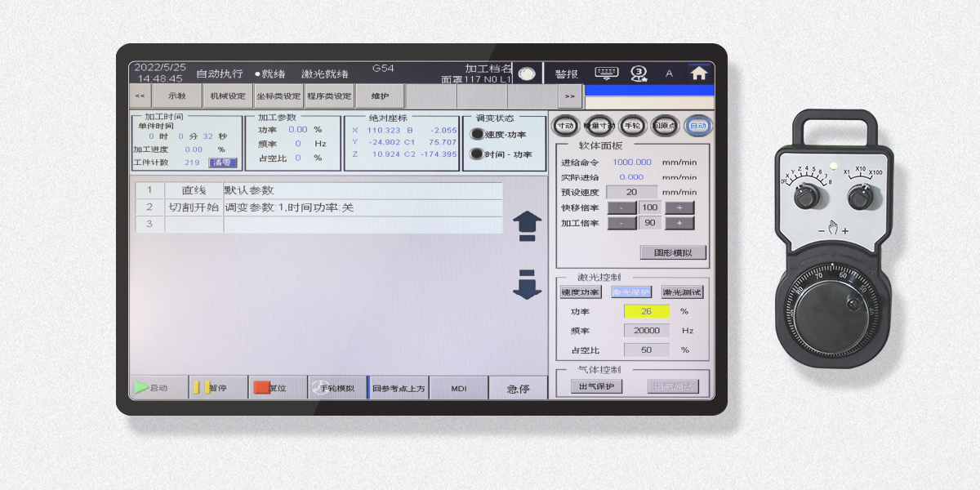Switch to 手轮 handwheel mode
The image size is (980, 490).
(x=632, y=126)
